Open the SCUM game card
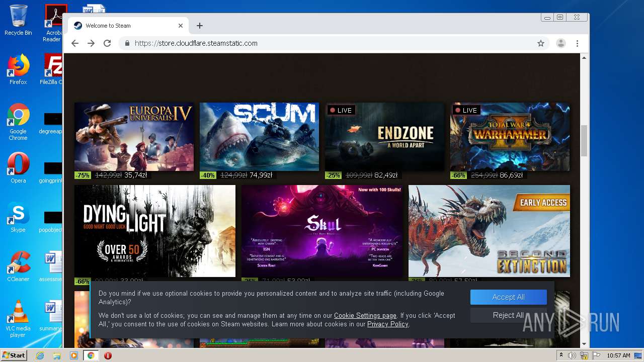The width and height of the screenshot is (644, 362). 259,137
